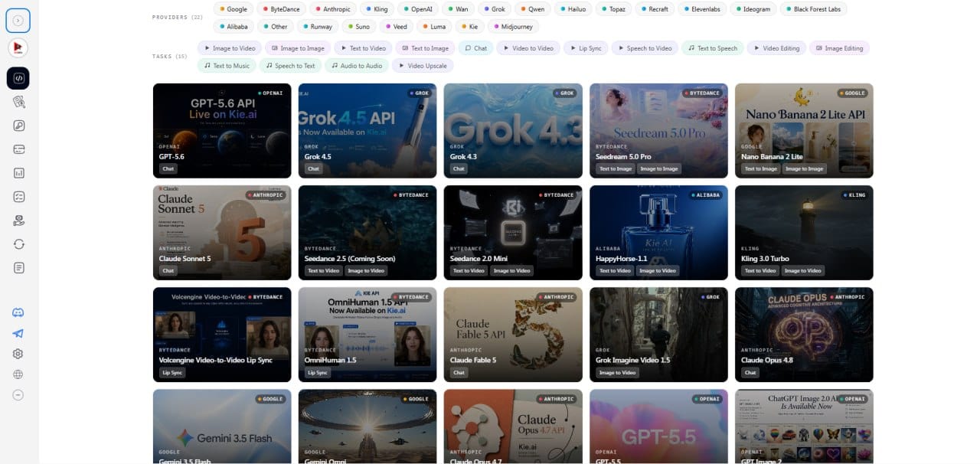Select the Video to Video task filter

[528, 48]
